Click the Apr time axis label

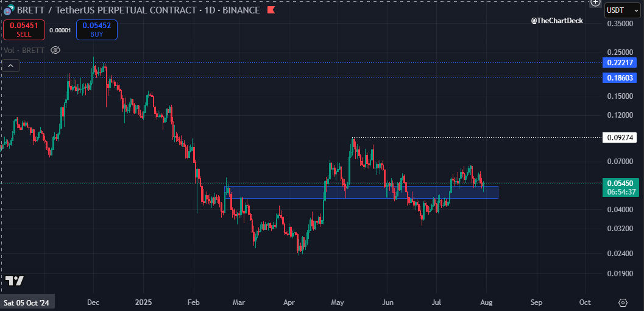point(289,303)
